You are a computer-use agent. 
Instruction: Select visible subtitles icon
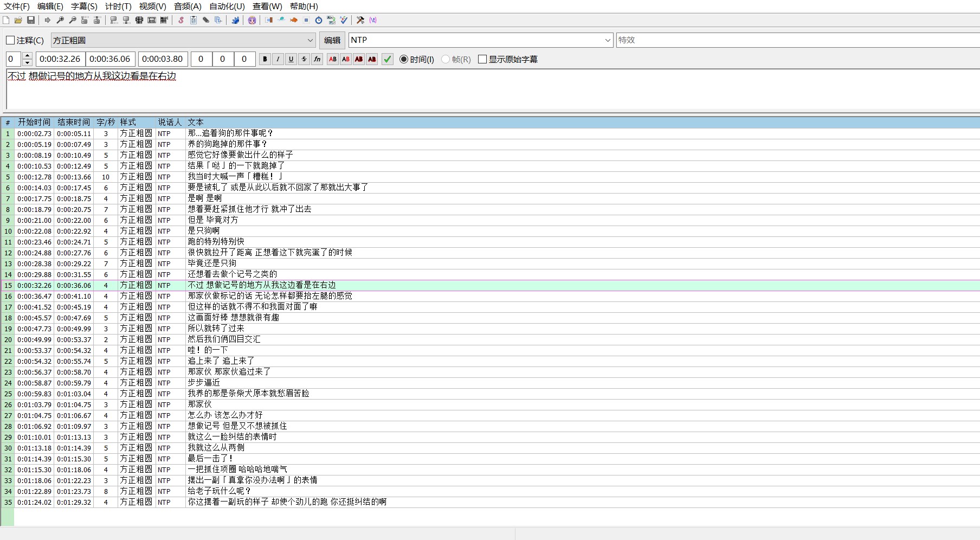pyautogui.click(x=139, y=20)
